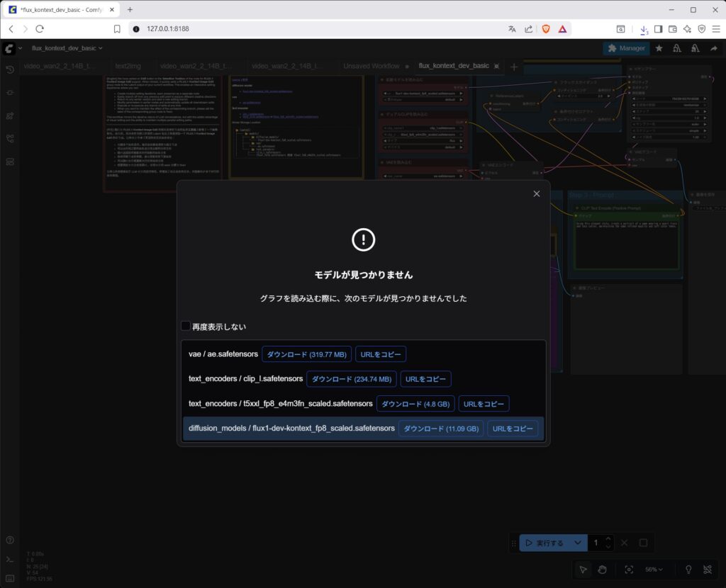
Task: Close the missing models dialog
Action: [x=536, y=193]
